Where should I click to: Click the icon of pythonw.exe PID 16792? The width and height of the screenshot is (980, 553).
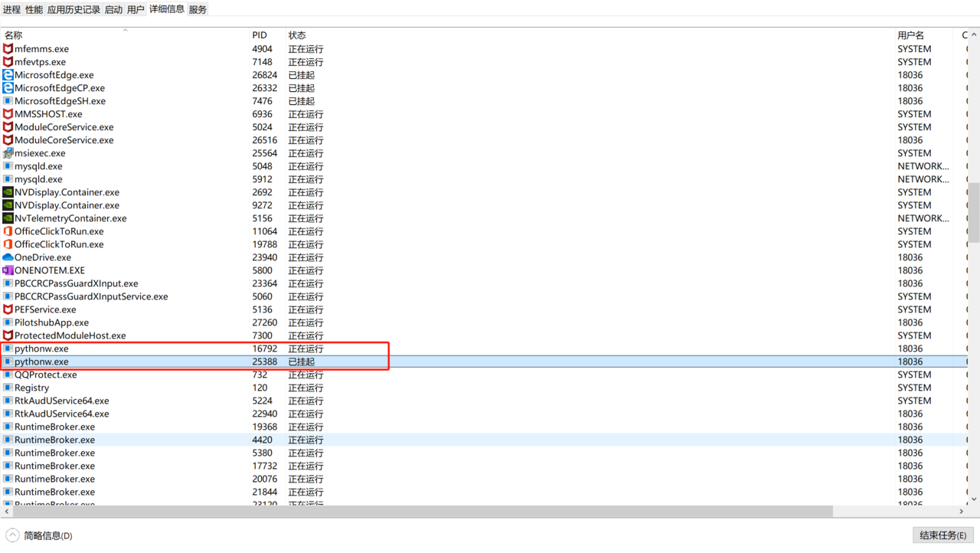click(x=8, y=348)
